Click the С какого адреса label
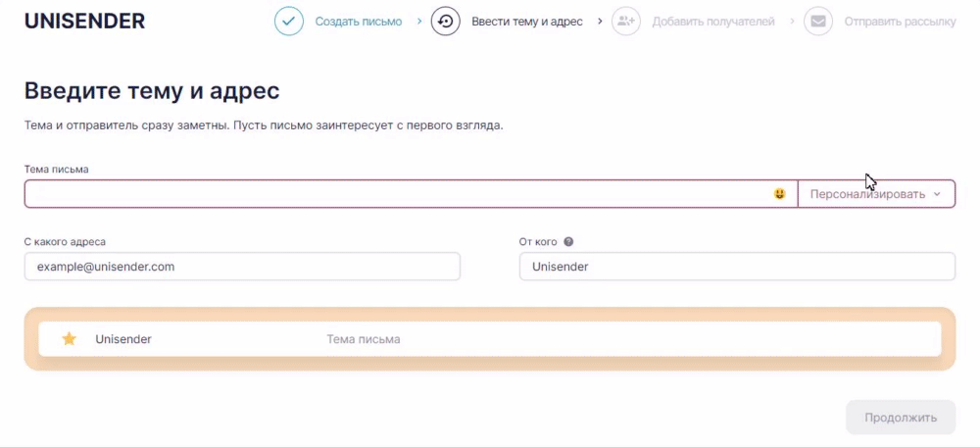The height and width of the screenshot is (447, 980). (65, 242)
